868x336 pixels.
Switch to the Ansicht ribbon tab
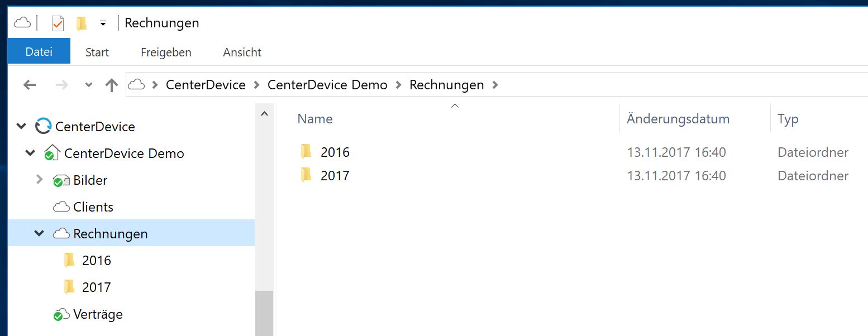point(242,52)
